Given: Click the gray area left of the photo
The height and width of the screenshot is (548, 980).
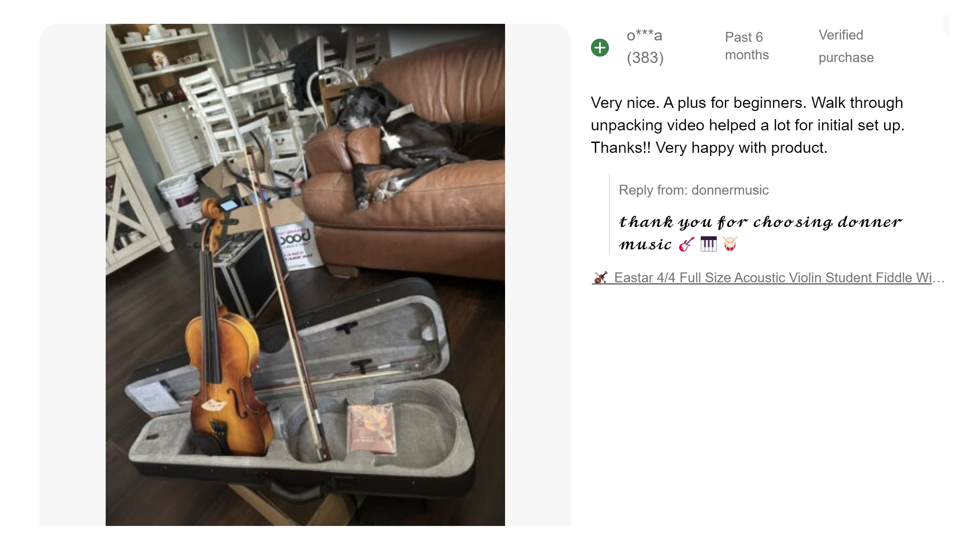Looking at the screenshot, I should [x=72, y=274].
